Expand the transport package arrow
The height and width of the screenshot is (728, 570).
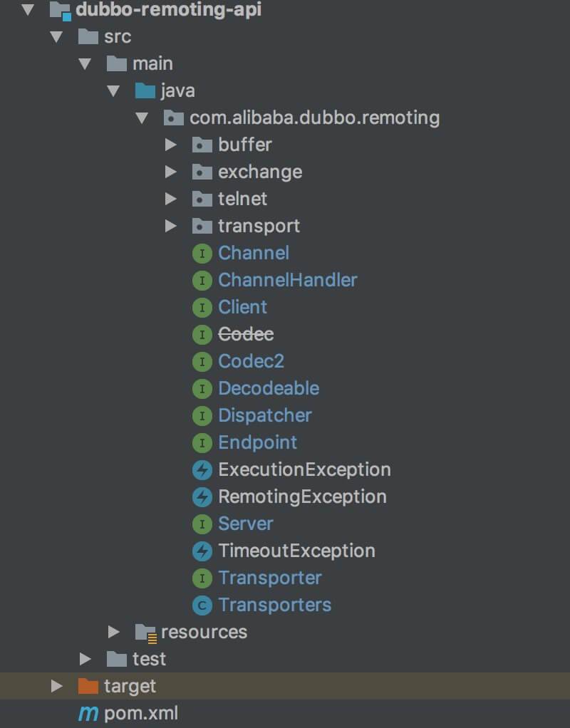pos(170,226)
